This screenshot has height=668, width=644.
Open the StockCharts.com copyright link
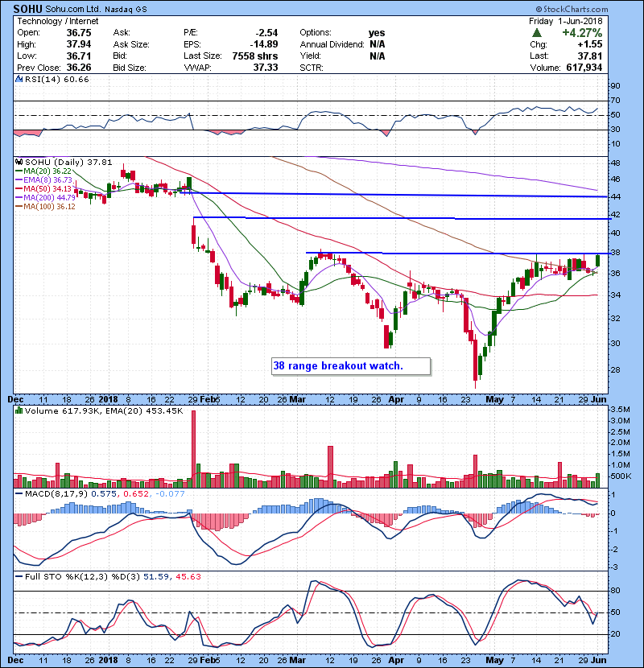[572, 9]
